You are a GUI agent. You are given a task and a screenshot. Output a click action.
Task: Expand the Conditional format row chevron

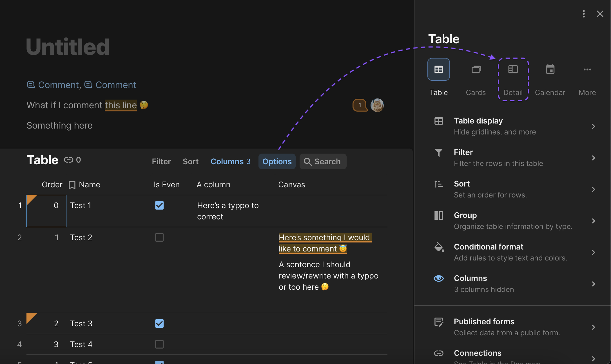[x=593, y=252]
